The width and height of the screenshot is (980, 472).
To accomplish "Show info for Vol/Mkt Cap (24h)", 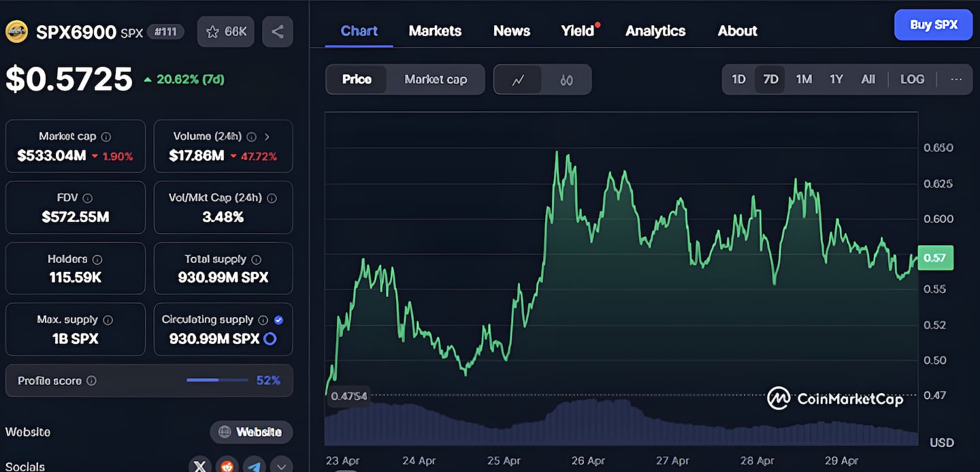I will pyautogui.click(x=272, y=198).
